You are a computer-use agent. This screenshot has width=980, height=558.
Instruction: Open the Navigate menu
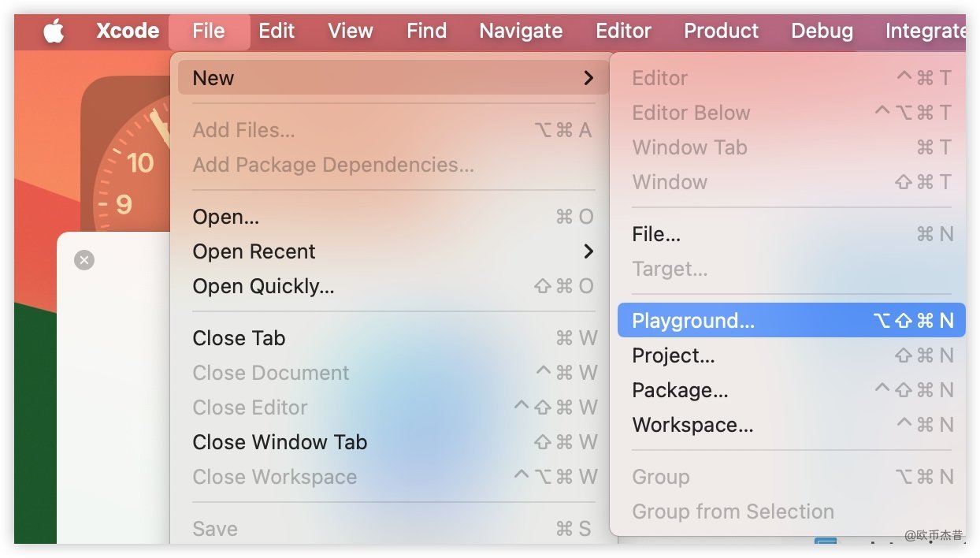(521, 31)
